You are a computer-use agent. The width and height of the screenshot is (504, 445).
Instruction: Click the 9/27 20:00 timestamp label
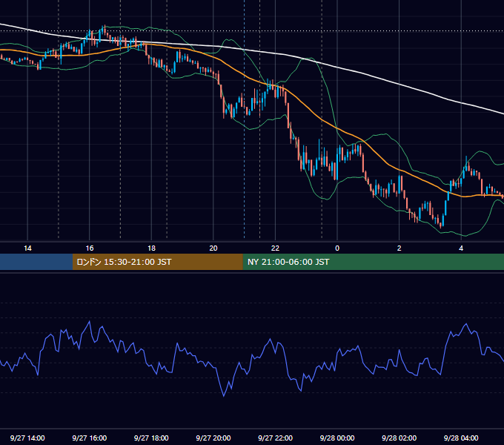[213, 438]
